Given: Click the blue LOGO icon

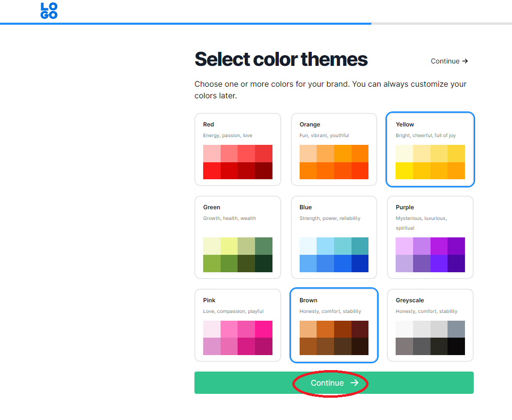Looking at the screenshot, I should pyautogui.click(x=49, y=11).
